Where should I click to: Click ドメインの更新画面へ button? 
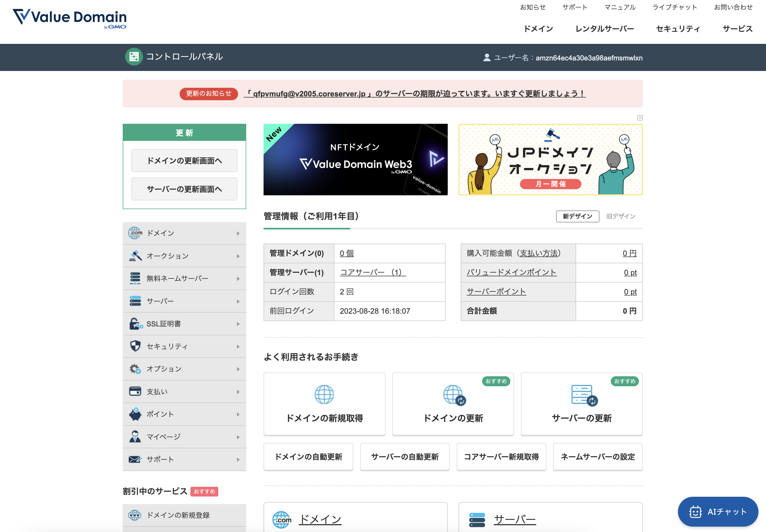[184, 161]
